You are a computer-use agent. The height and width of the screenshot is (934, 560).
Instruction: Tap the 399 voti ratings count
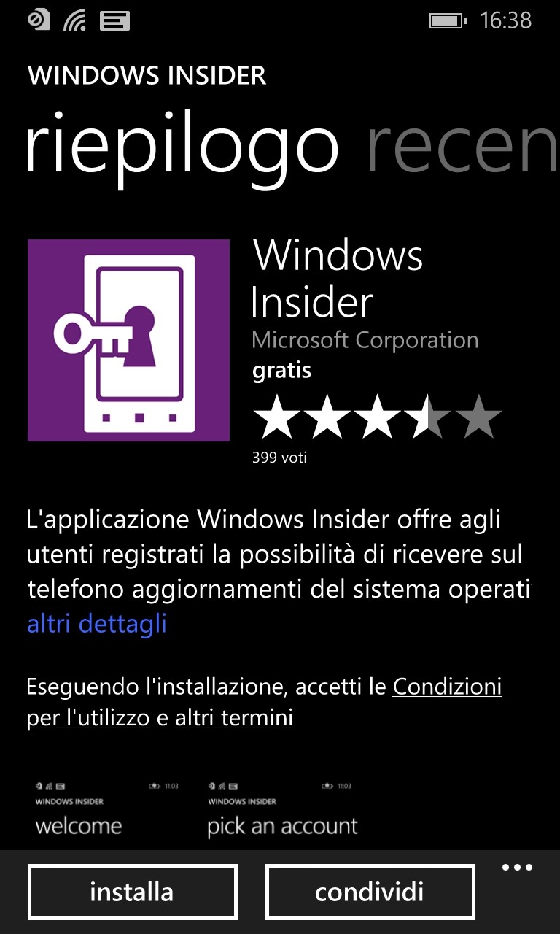pos(279,458)
